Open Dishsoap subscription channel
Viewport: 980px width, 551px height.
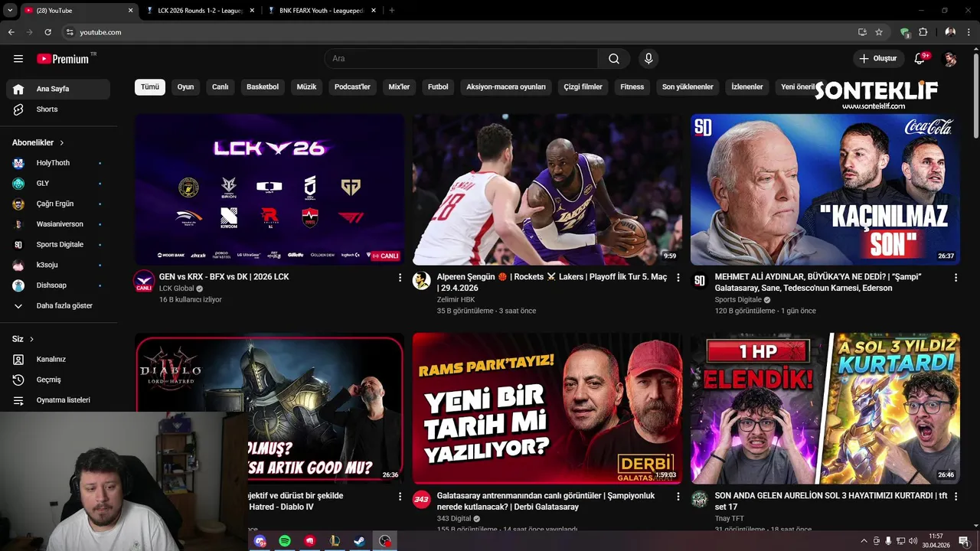click(58, 285)
